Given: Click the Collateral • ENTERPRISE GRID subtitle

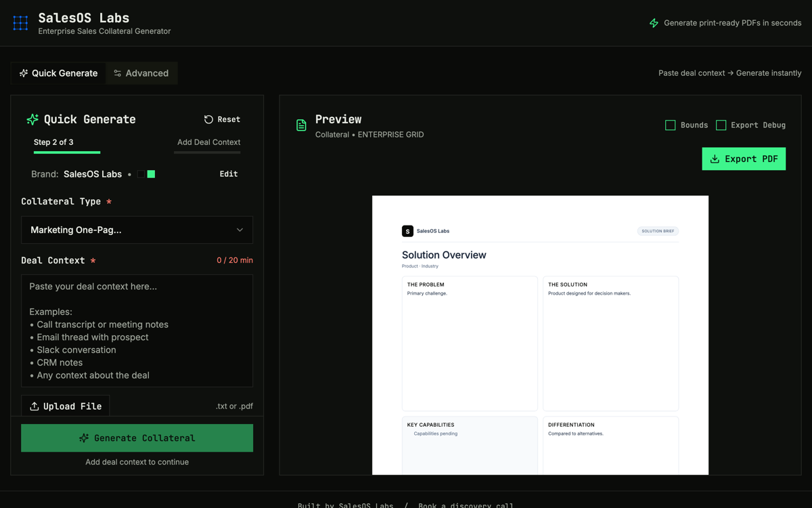Looking at the screenshot, I should pyautogui.click(x=369, y=135).
